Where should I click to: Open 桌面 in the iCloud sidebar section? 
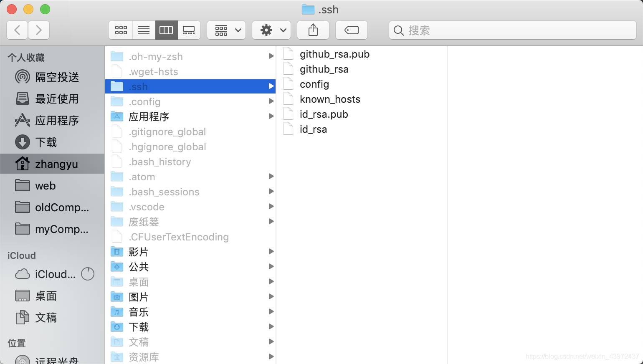[52, 296]
